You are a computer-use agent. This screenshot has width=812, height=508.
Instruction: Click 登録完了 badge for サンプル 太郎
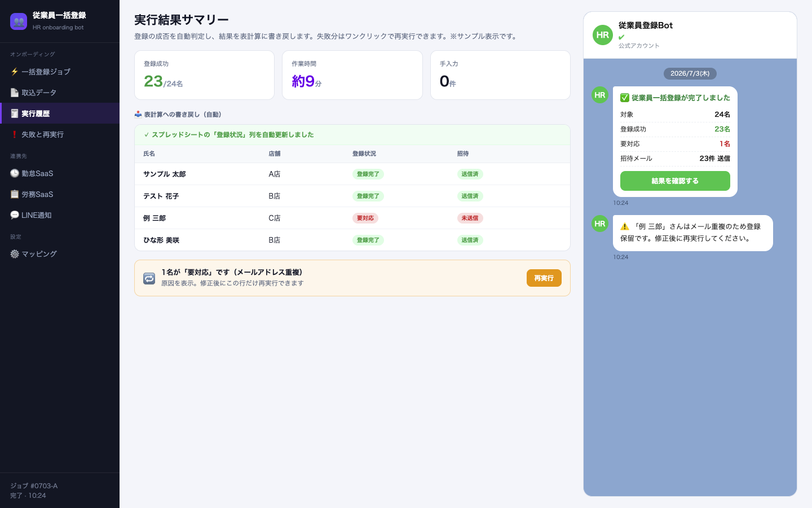pos(368,174)
